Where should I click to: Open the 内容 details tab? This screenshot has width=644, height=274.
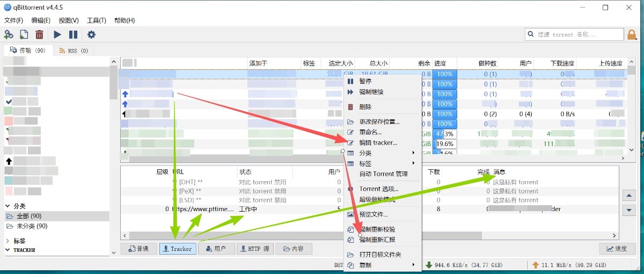click(294, 249)
